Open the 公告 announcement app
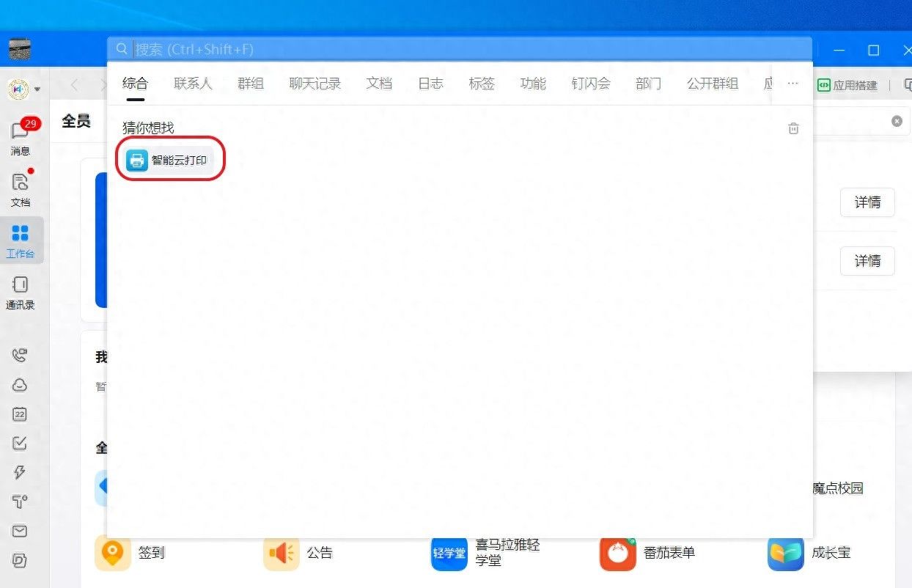The height and width of the screenshot is (588, 912). [301, 553]
